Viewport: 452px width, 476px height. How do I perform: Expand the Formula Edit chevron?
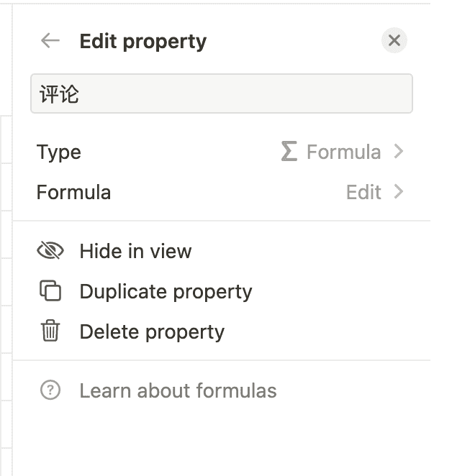399,192
